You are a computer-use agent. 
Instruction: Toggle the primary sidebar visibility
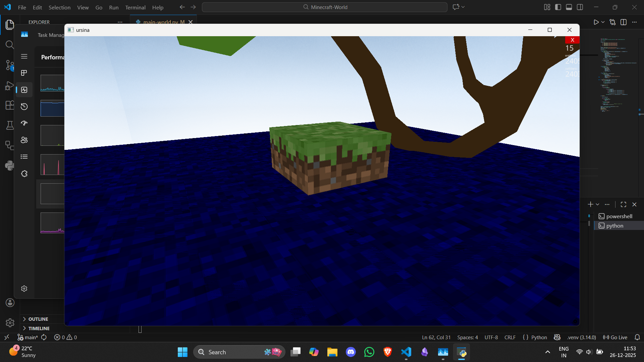(x=558, y=7)
